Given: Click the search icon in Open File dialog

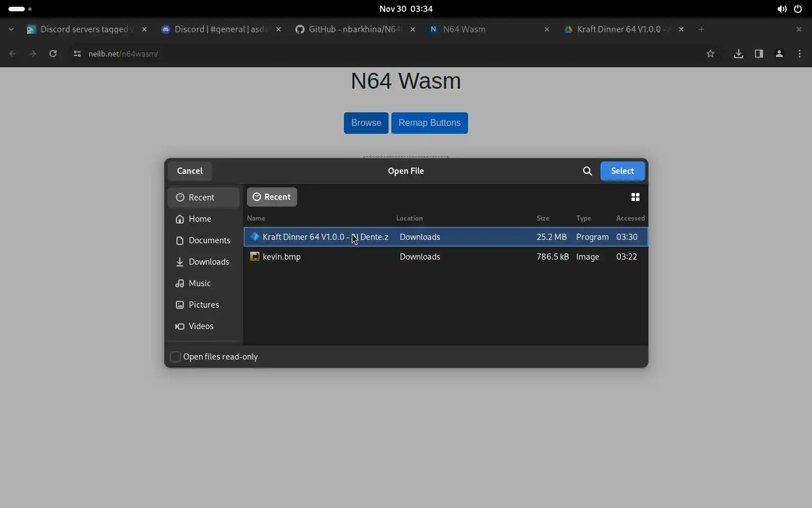Looking at the screenshot, I should click(588, 171).
